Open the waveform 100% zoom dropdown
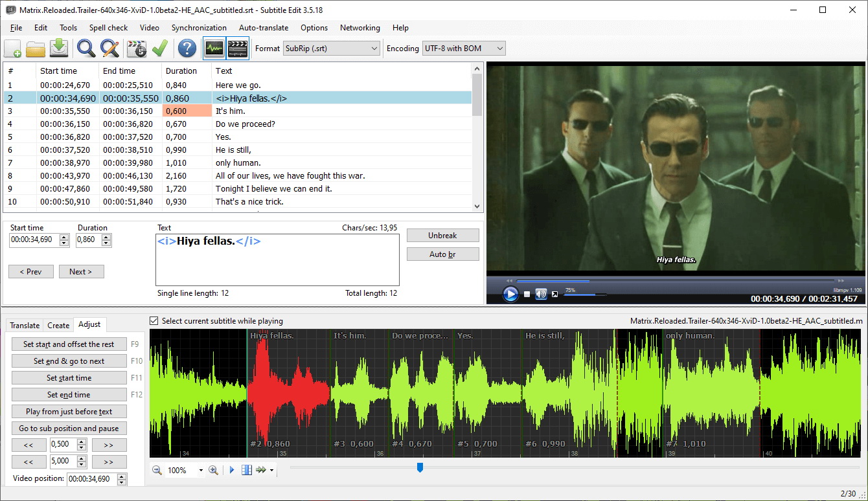868x501 pixels. click(x=201, y=471)
